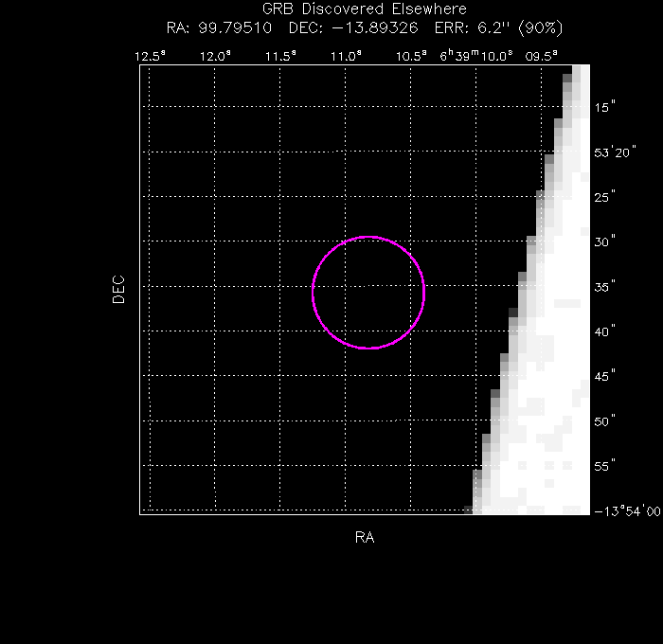Click the 6h39m10.0s tick label
Image resolution: width=663 pixels, height=644 pixels.
tap(475, 56)
